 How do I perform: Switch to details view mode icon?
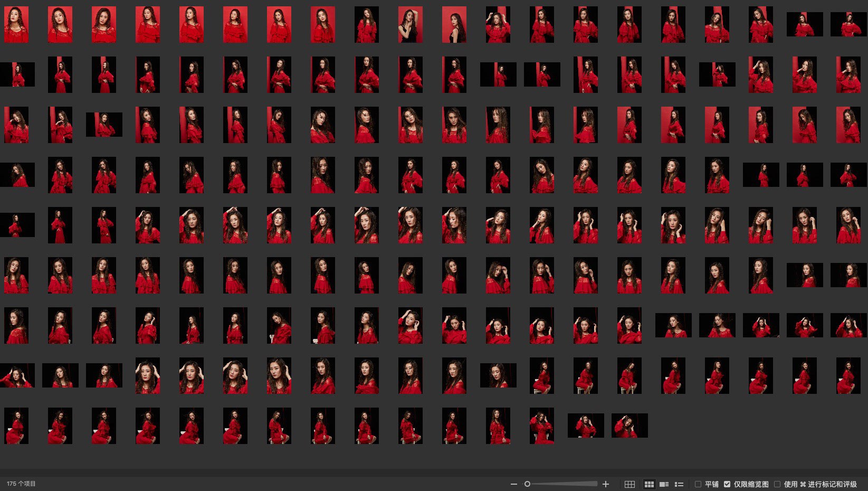[x=664, y=484]
